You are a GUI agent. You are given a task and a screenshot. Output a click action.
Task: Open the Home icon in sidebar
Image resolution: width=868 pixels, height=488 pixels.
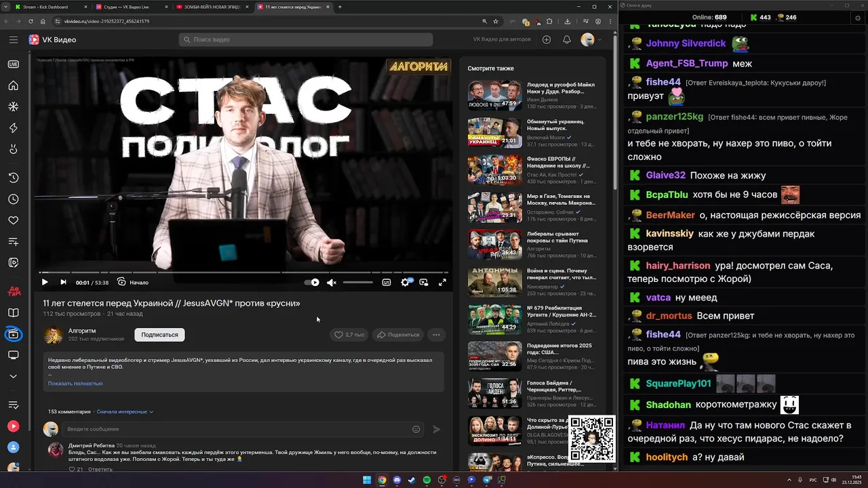click(13, 85)
